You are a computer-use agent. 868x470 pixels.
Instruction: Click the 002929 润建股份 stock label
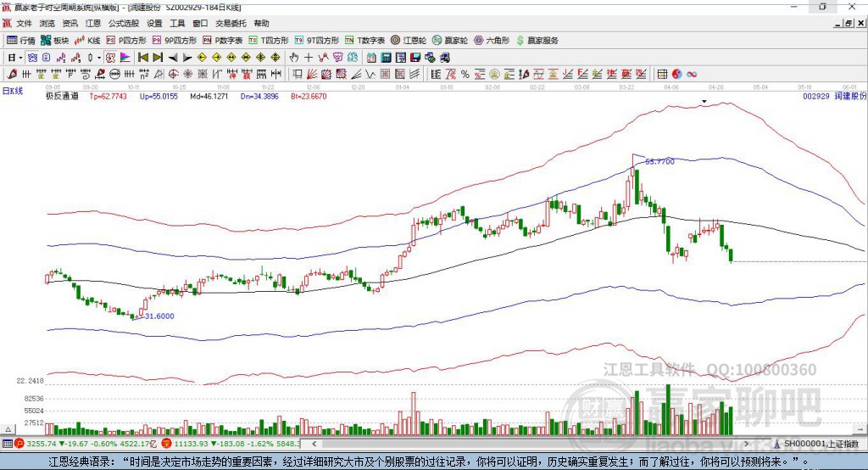(x=835, y=97)
